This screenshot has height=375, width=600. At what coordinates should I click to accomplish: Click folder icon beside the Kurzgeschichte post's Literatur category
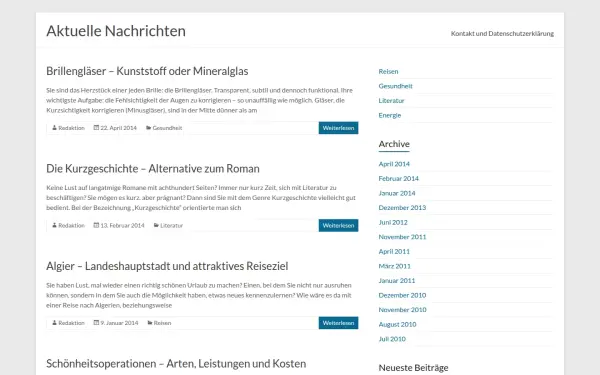tap(156, 225)
